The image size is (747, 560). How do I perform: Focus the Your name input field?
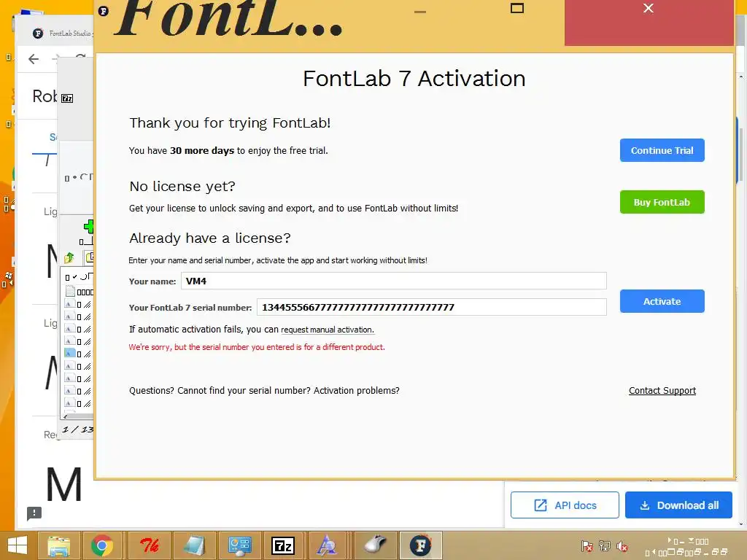tap(393, 281)
